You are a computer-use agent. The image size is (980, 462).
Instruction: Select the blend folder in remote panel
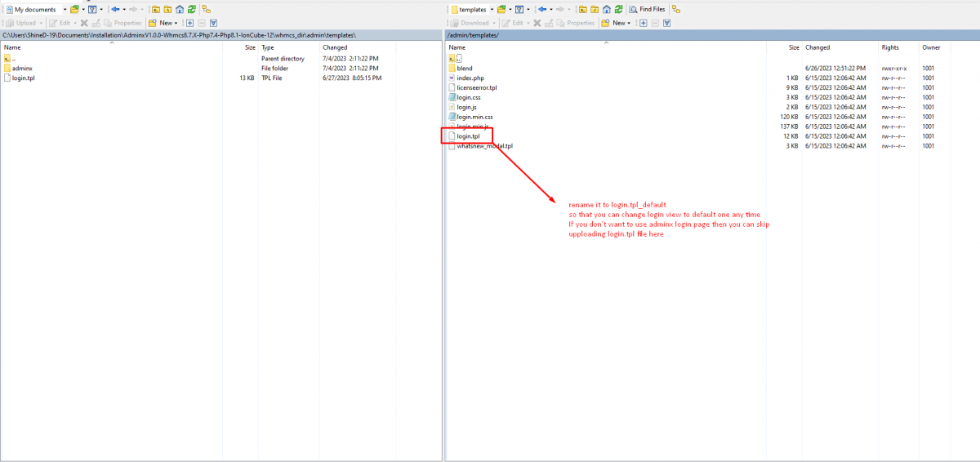[464, 69]
